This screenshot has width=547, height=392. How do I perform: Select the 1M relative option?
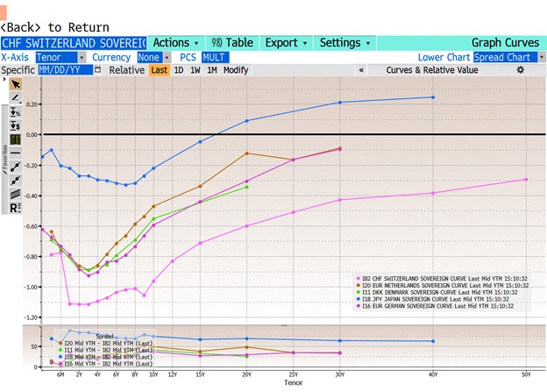click(212, 70)
